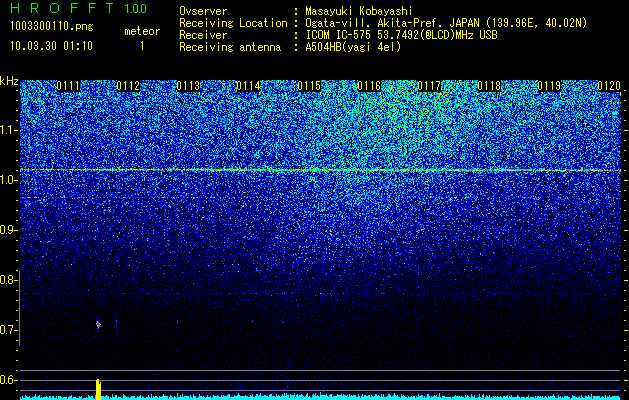
Task: Click observer name Masayuki Kobayashi
Action: click(x=359, y=11)
